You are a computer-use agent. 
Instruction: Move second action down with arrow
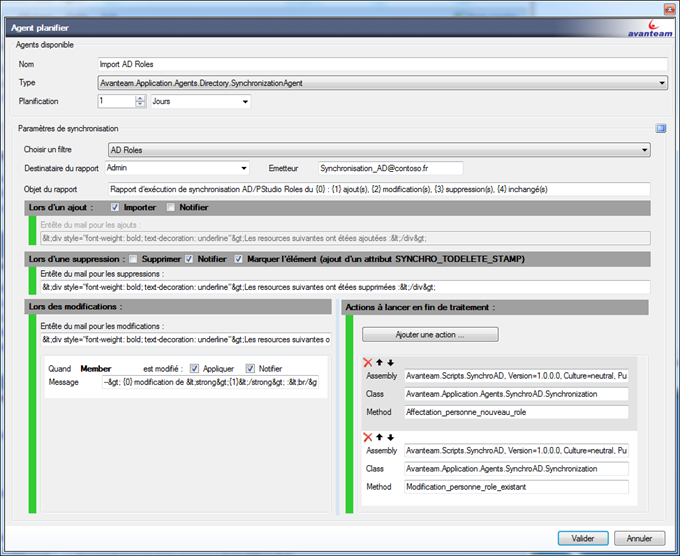(389, 437)
